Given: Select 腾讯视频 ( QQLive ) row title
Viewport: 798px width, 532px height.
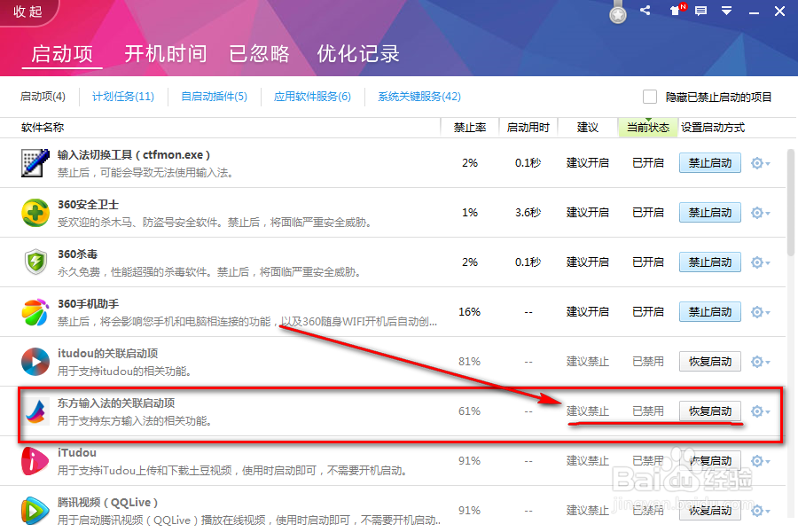Looking at the screenshot, I should 107,503.
